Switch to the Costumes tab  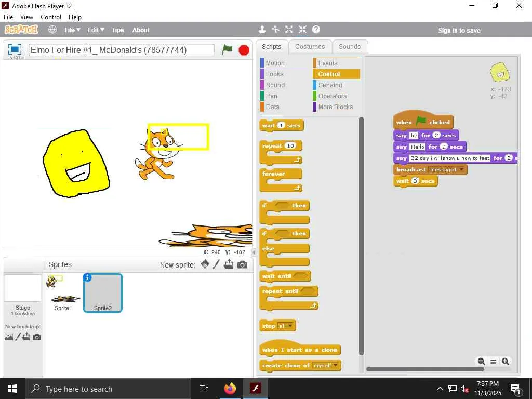click(x=310, y=46)
